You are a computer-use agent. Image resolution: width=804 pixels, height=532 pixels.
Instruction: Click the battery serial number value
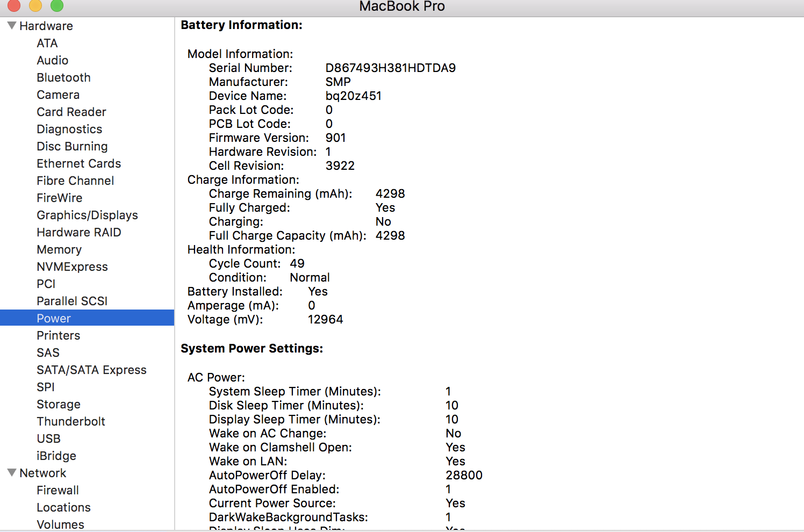(390, 68)
